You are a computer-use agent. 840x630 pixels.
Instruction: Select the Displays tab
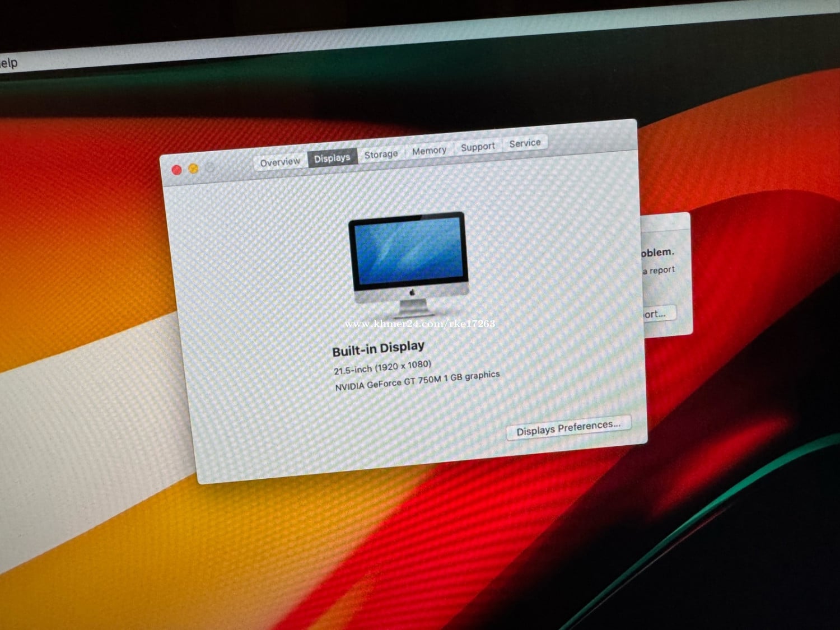coord(332,158)
